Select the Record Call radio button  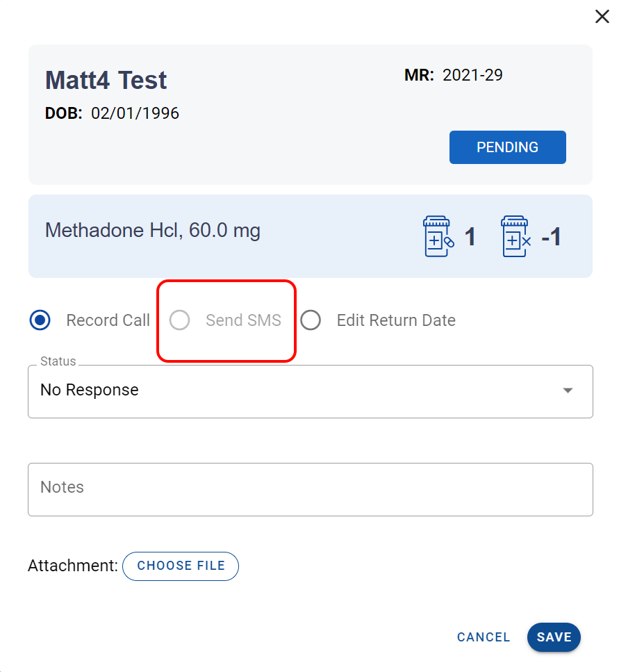coord(40,320)
